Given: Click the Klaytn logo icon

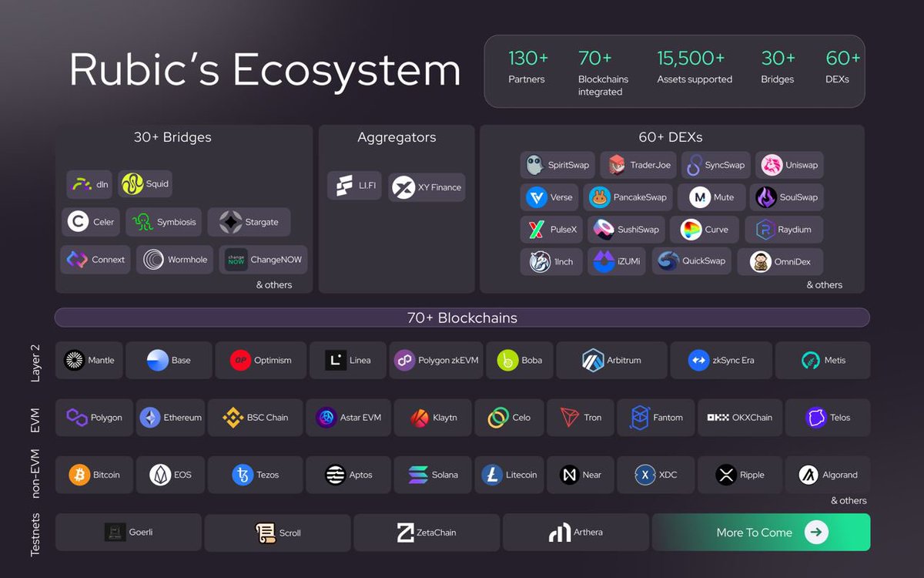Looking at the screenshot, I should [420, 418].
